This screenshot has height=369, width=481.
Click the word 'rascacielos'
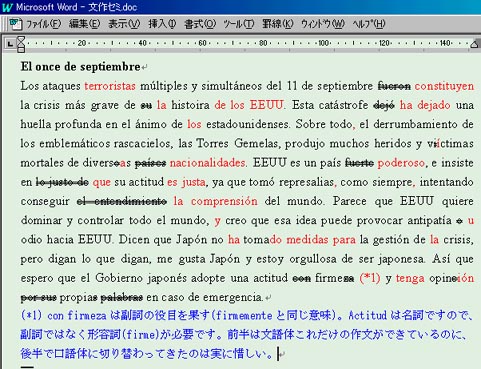(x=143, y=144)
